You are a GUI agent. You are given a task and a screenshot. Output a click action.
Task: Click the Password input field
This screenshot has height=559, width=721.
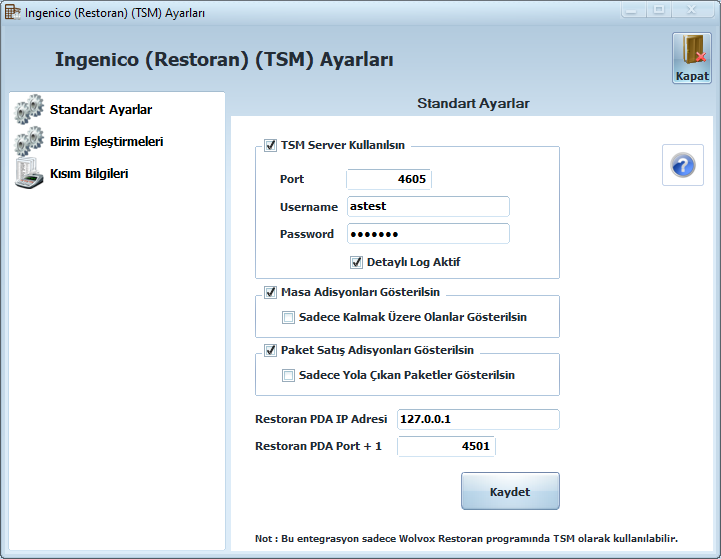tap(428, 234)
